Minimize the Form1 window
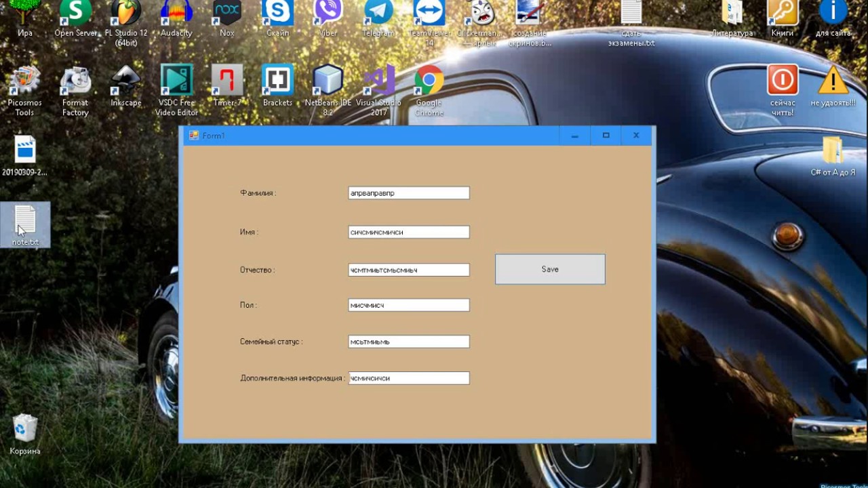This screenshot has height=488, width=868. (575, 136)
